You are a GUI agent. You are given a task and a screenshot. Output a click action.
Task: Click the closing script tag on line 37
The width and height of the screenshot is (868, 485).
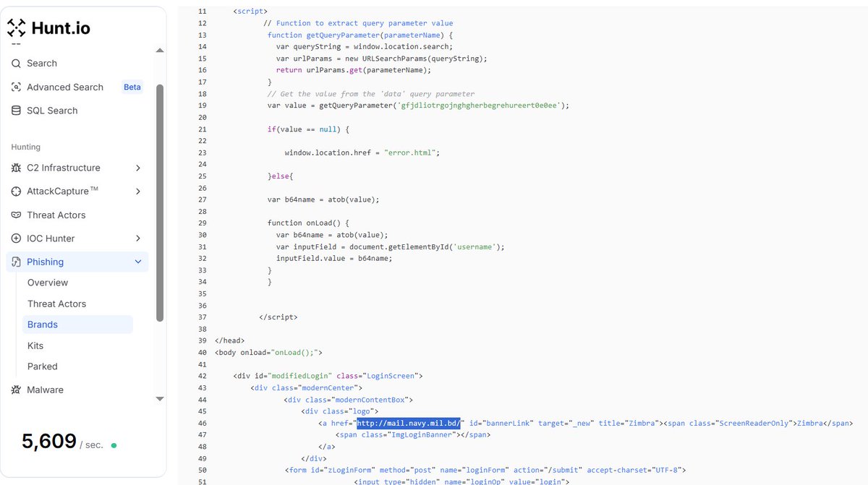[x=278, y=317]
